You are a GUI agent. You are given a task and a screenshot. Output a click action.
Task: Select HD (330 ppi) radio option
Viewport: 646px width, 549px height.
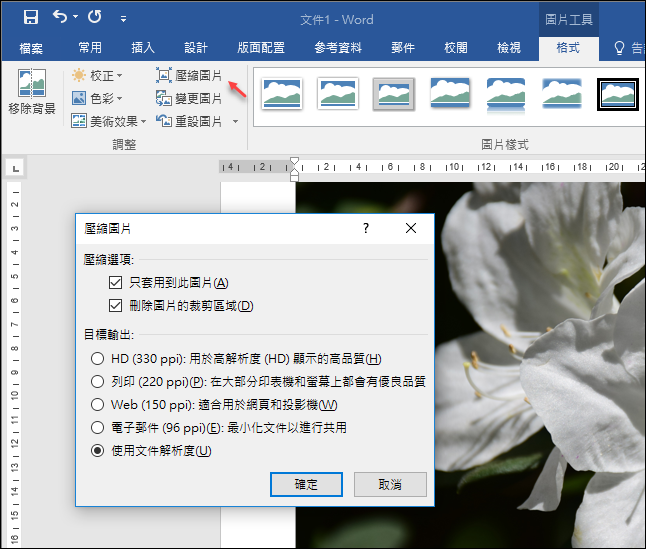pyautogui.click(x=97, y=358)
